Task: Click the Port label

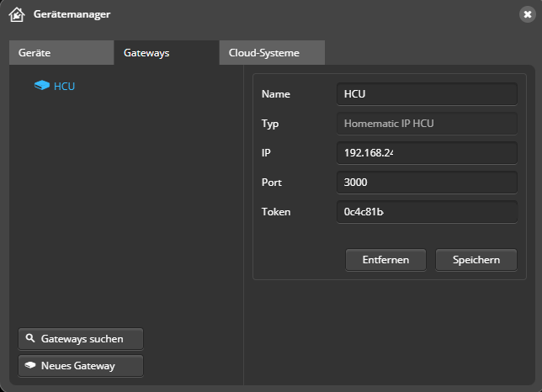Action: pos(272,182)
